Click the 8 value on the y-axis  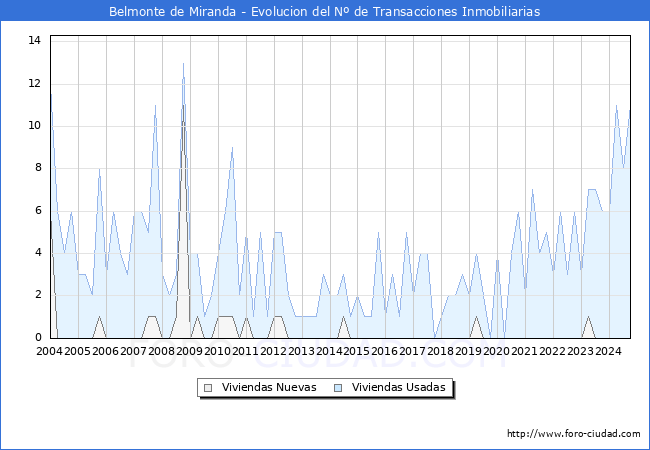tap(37, 168)
